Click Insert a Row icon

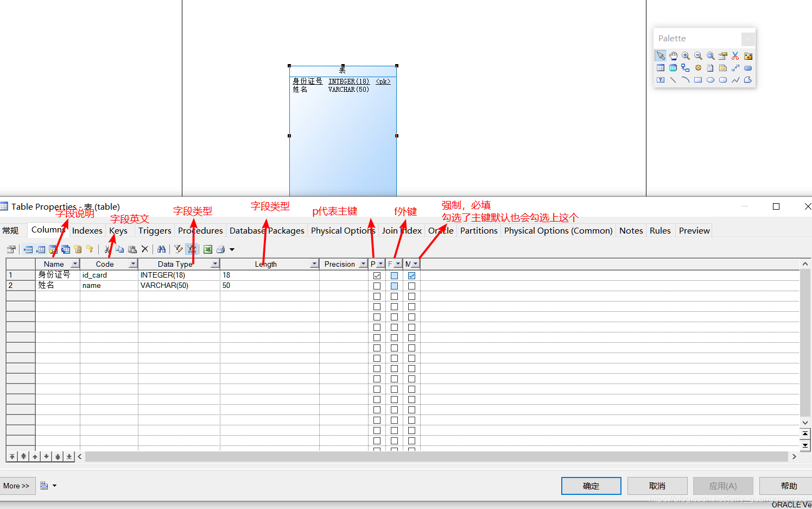(28, 249)
